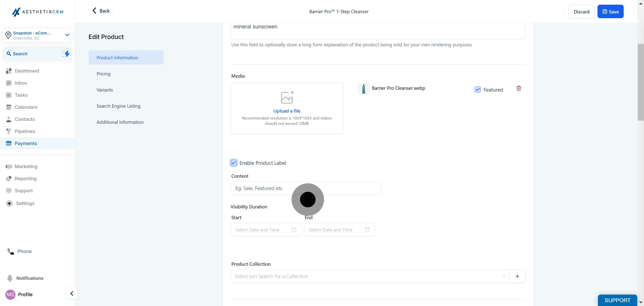The height and width of the screenshot is (306, 644).
Task: Open Payments in the sidebar
Action: [x=38, y=143]
